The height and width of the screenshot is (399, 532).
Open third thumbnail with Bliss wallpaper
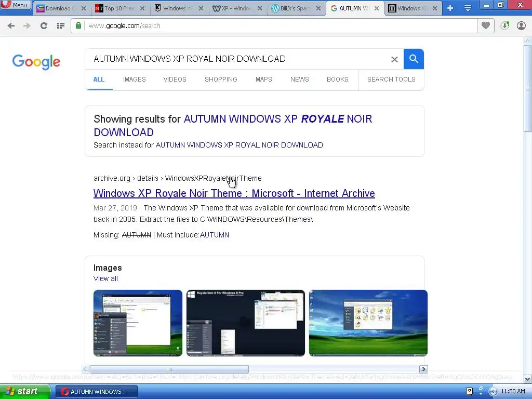click(368, 323)
